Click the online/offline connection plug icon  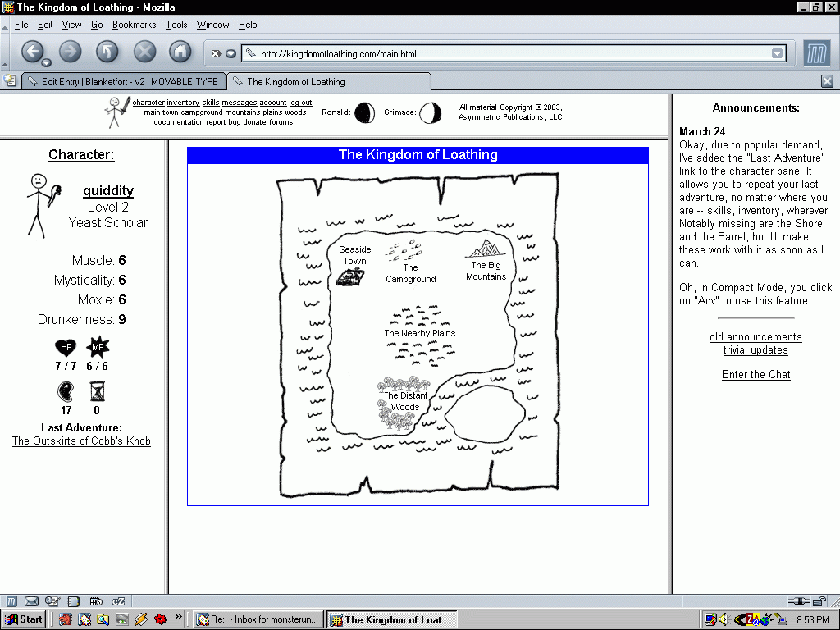point(799,601)
